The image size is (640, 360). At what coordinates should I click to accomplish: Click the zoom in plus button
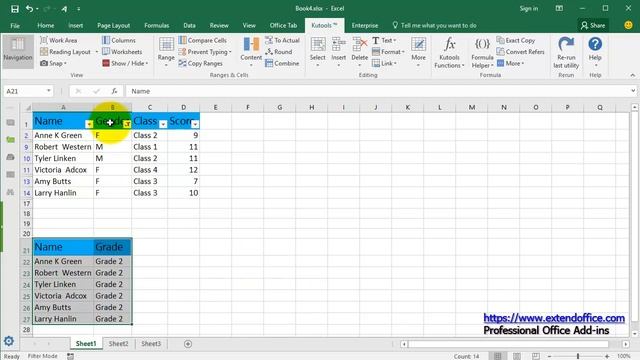click(607, 356)
